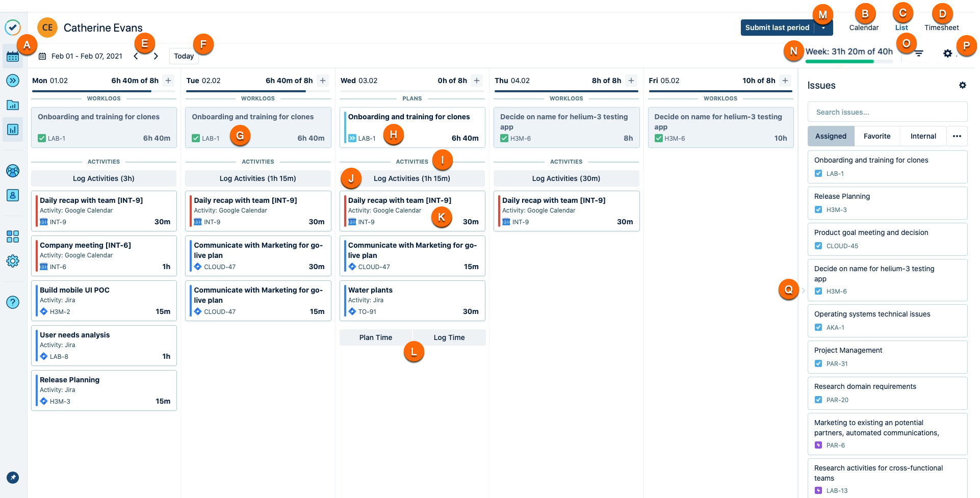980x498 pixels.
Task: Open the filter icon near week total
Action: 919,53
